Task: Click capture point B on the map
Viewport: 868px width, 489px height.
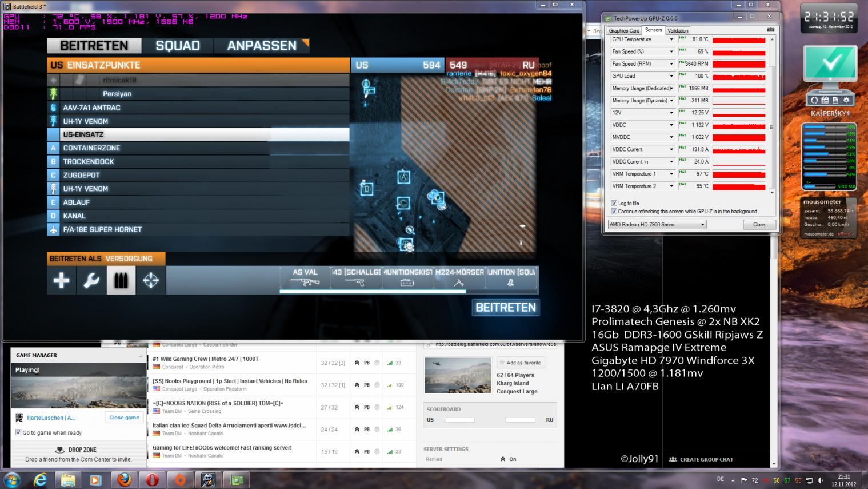Action: pos(367,189)
